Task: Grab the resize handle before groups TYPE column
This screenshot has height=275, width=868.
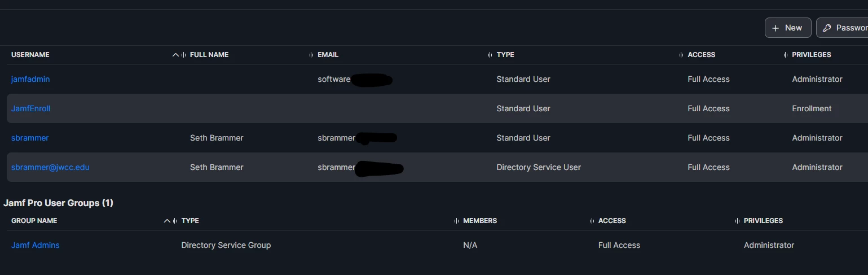Action: 175,221
